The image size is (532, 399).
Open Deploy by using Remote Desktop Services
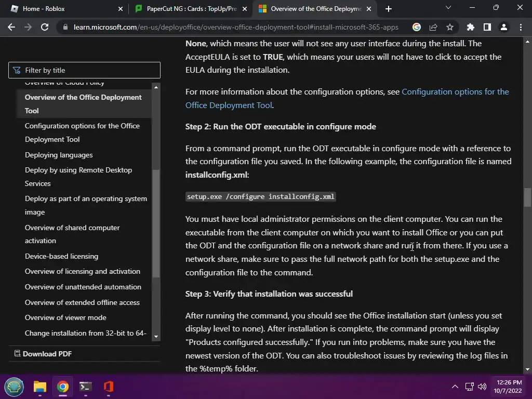(78, 177)
